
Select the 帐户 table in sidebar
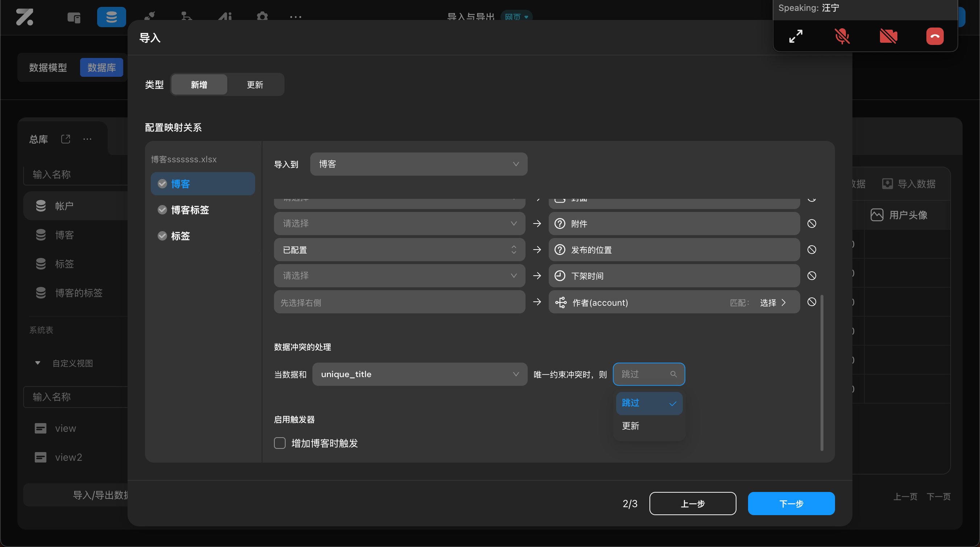pos(76,206)
